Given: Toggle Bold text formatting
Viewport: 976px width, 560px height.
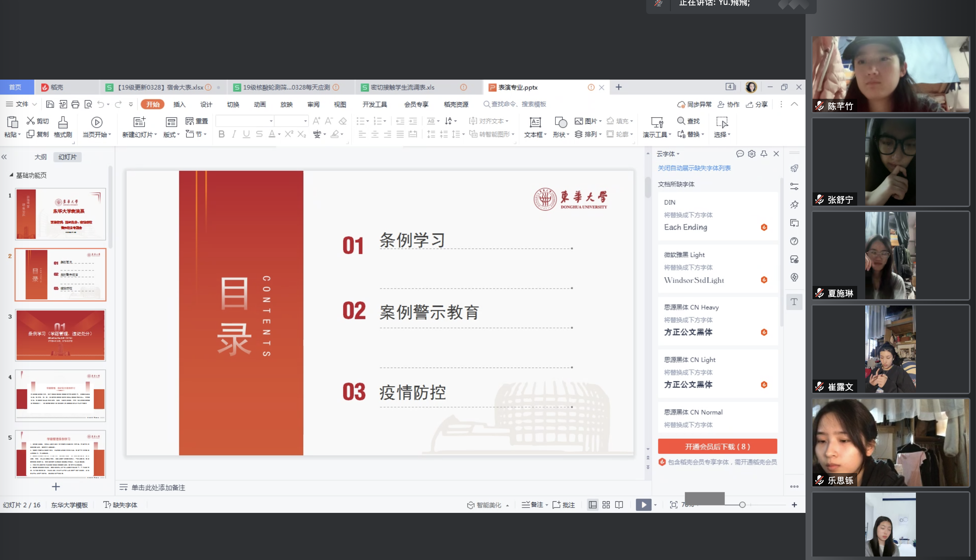Looking at the screenshot, I should (x=221, y=134).
